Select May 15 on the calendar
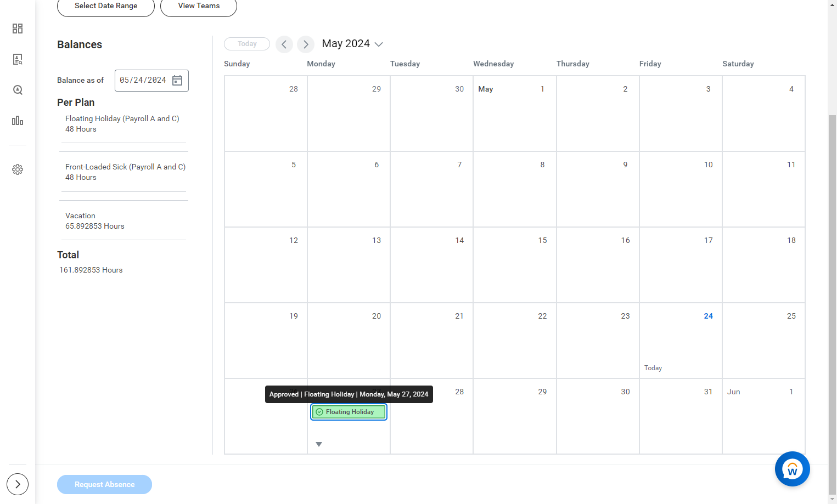 pos(515,265)
